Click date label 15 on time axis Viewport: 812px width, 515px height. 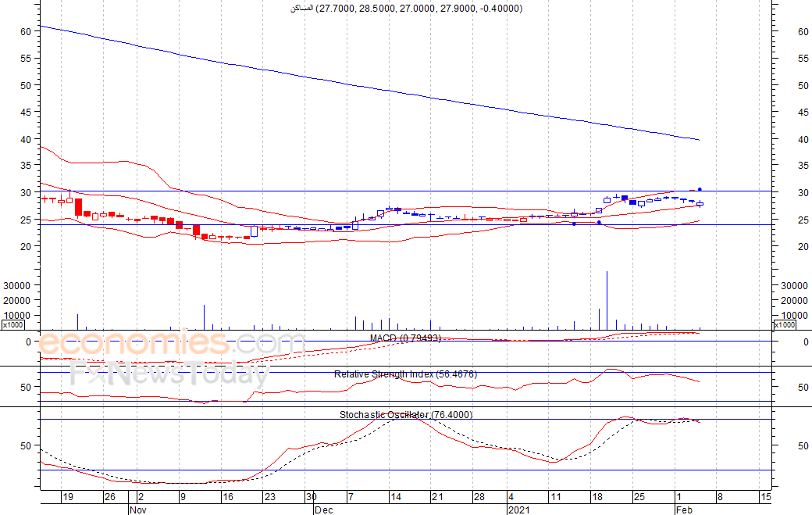(x=765, y=497)
